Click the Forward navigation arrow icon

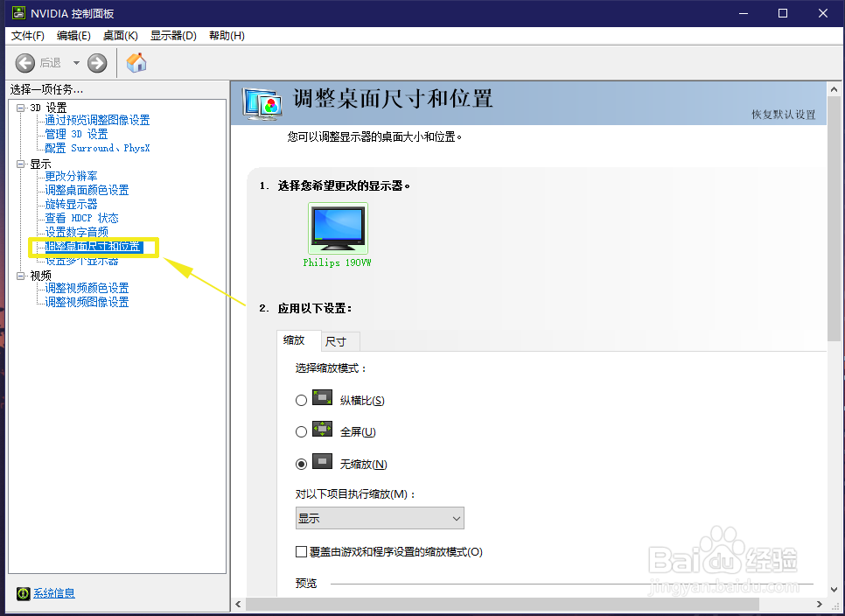tap(96, 62)
